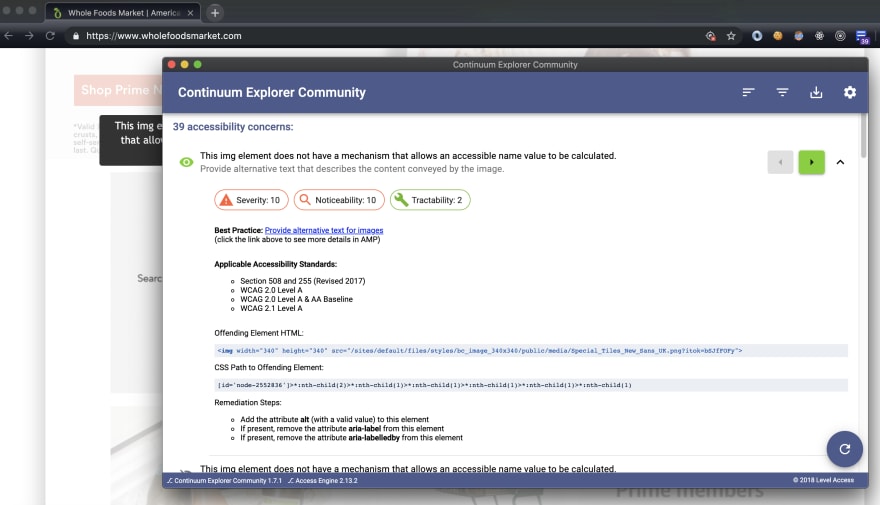Click the Shop Prime banner on the webpage
Screen dimensions: 880x505
118,90
